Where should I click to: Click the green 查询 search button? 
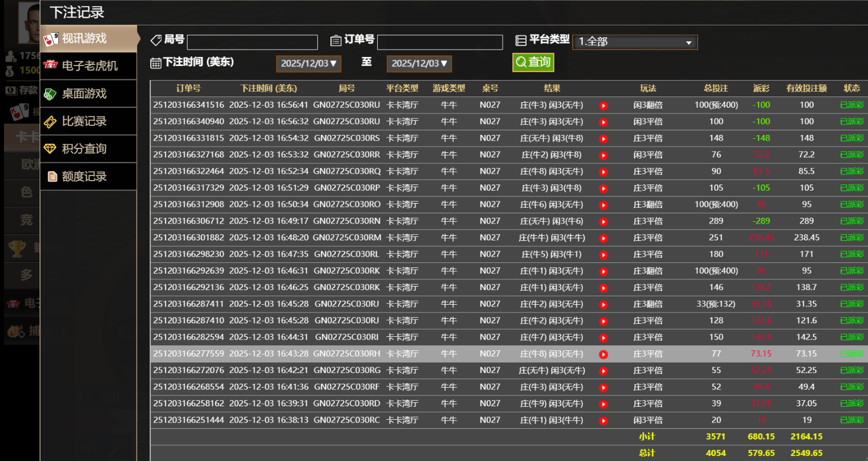(x=533, y=62)
